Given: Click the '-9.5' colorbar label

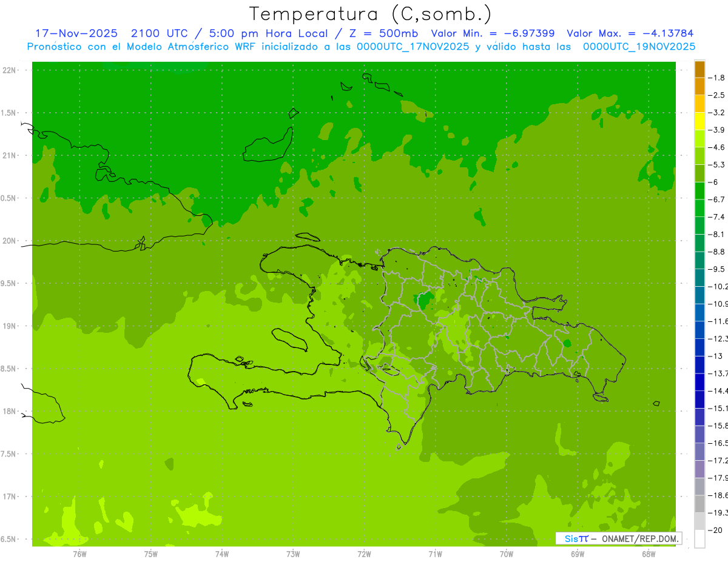Looking at the screenshot, I should click(x=716, y=269).
